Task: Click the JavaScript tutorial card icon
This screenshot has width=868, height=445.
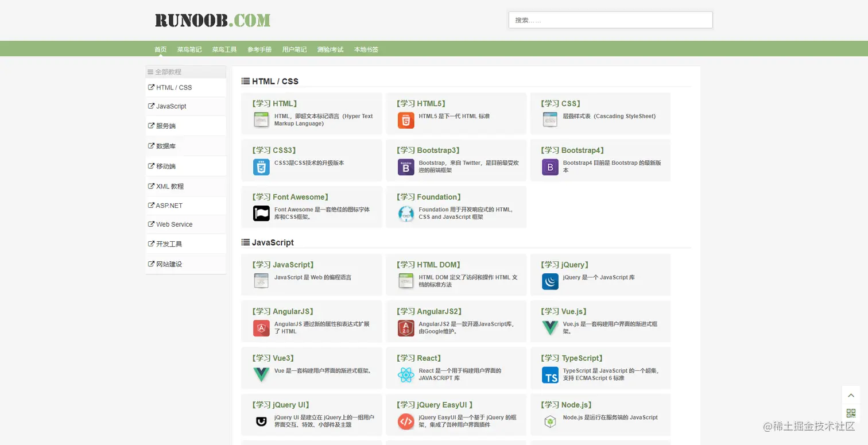Action: (x=261, y=281)
